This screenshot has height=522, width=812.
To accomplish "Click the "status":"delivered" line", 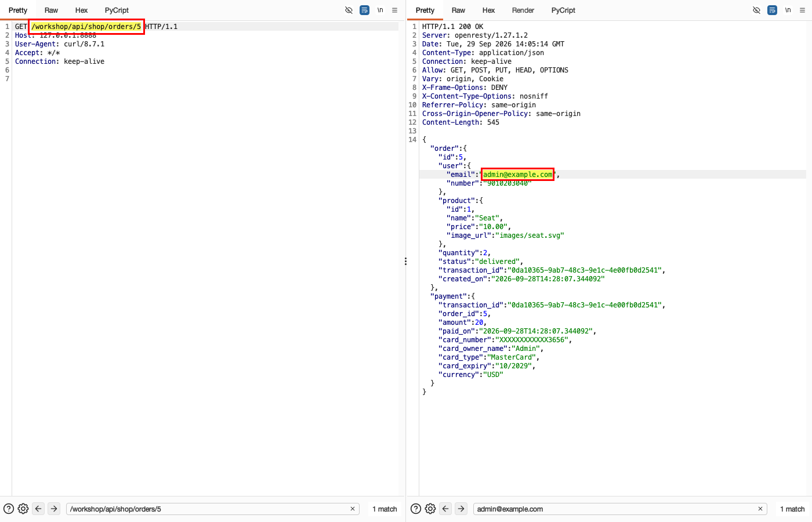I will [481, 262].
